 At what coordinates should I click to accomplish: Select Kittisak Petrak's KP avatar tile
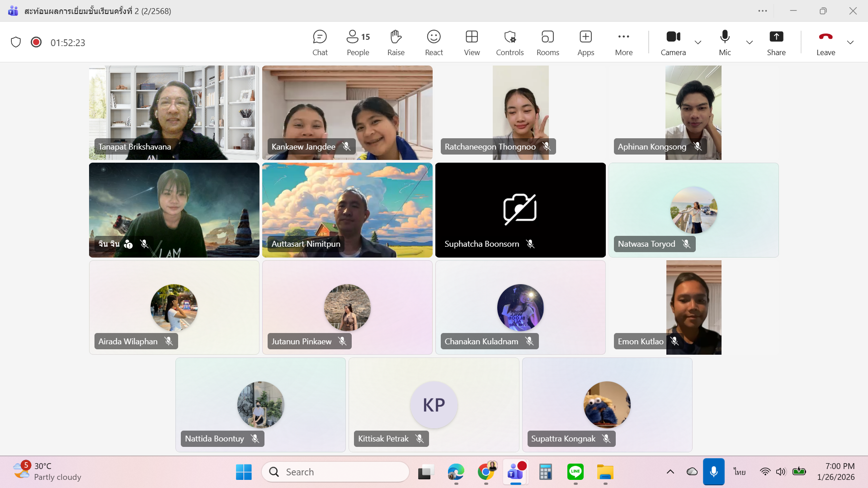point(434,405)
